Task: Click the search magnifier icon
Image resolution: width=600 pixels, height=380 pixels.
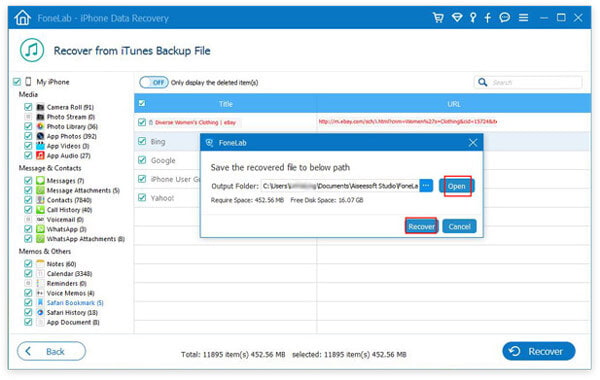Action: pos(483,82)
